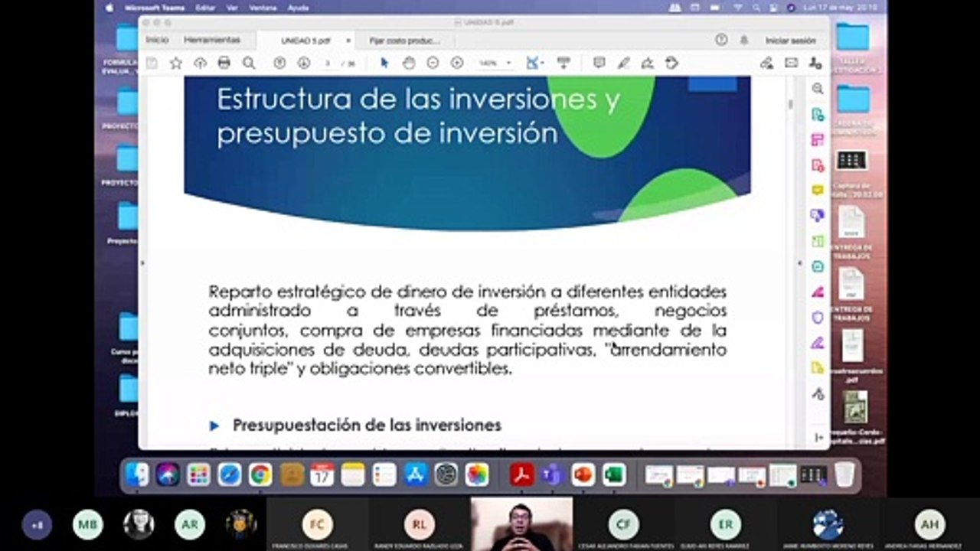
Task: Select the AR participant avatar
Action: point(190,525)
